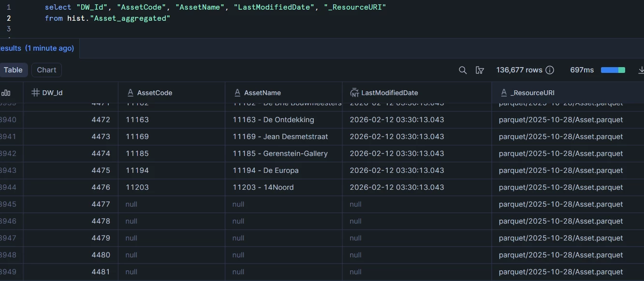Switch to the Table view

[x=13, y=70]
